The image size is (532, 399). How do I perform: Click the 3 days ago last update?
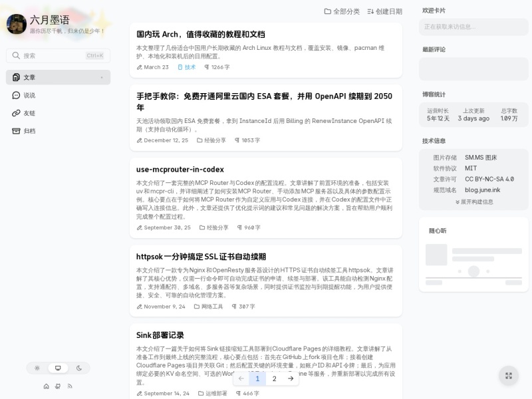click(473, 118)
